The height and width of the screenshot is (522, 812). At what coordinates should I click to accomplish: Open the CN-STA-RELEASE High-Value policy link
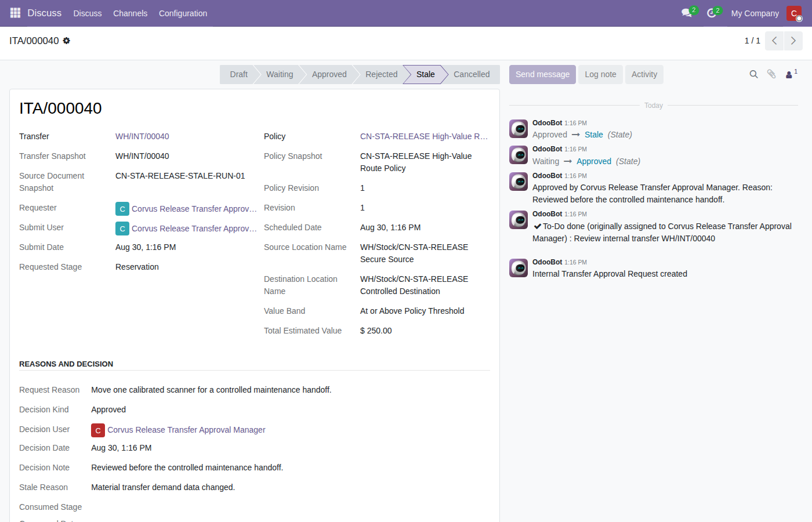click(424, 136)
